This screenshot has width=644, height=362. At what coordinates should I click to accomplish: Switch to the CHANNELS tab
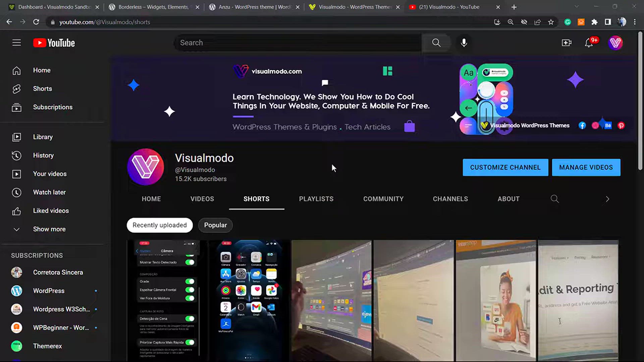click(450, 199)
